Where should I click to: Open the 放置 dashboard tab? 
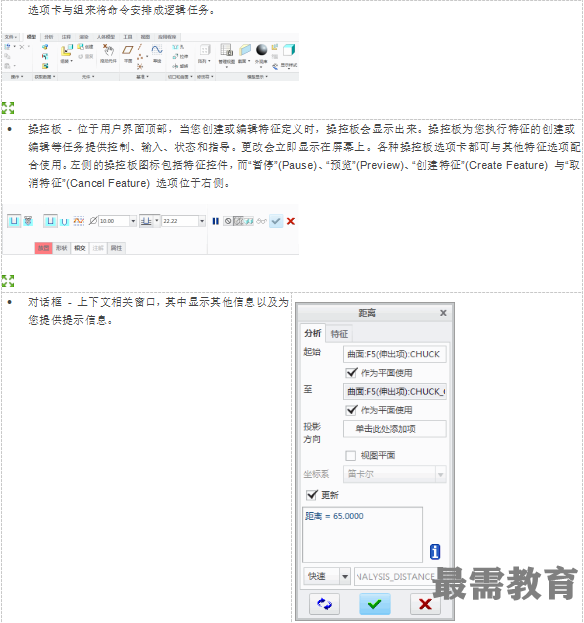[43, 248]
